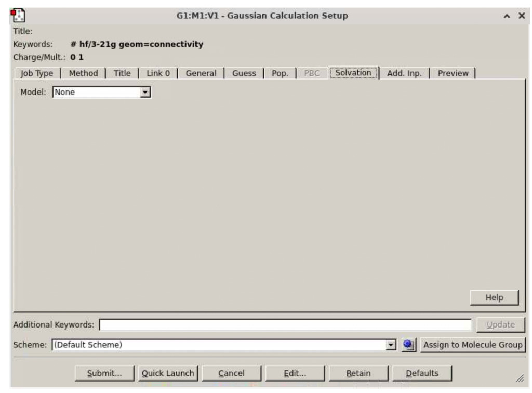The height and width of the screenshot is (393, 532).
Task: Click the Quick Launch button
Action: (x=167, y=373)
